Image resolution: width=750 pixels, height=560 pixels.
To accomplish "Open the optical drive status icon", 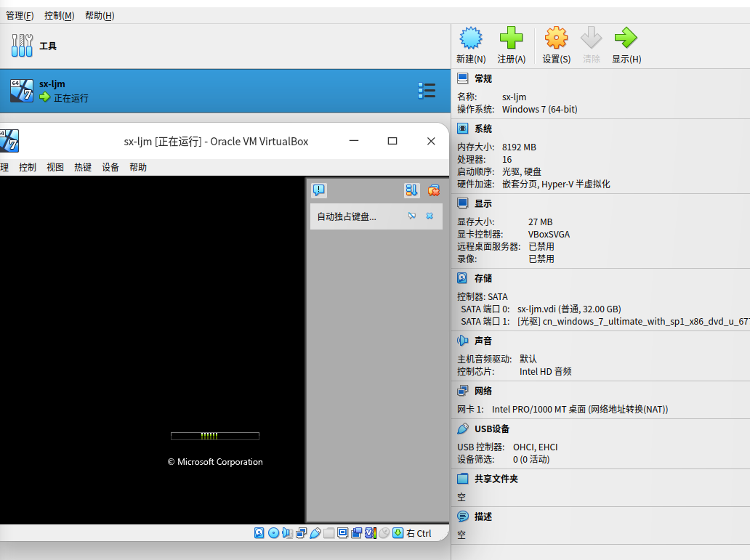I will click(273, 532).
